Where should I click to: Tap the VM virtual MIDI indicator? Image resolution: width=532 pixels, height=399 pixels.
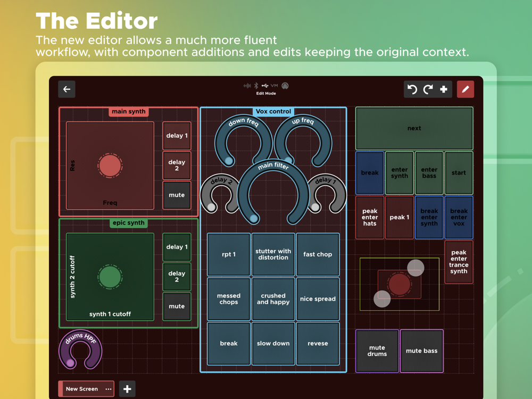click(274, 86)
